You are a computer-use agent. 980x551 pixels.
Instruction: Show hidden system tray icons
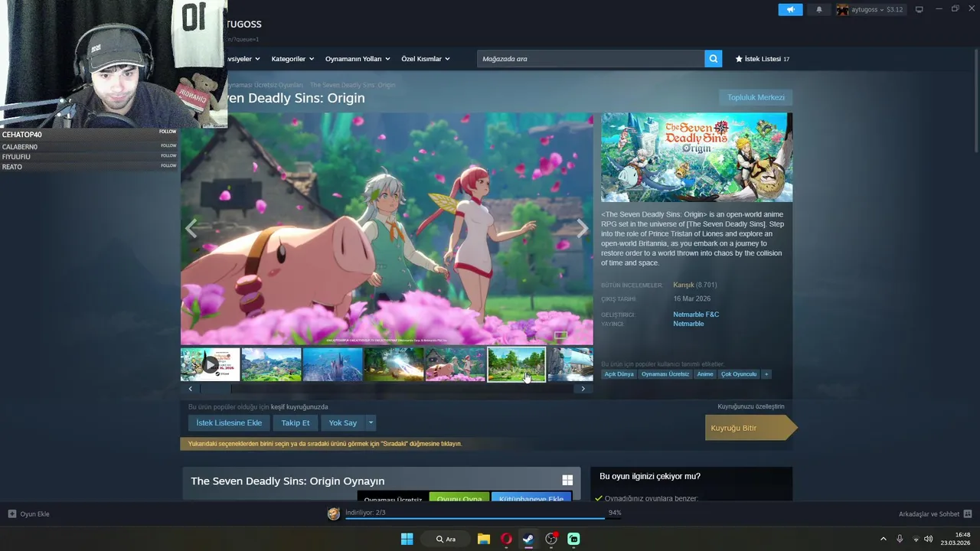tap(883, 539)
